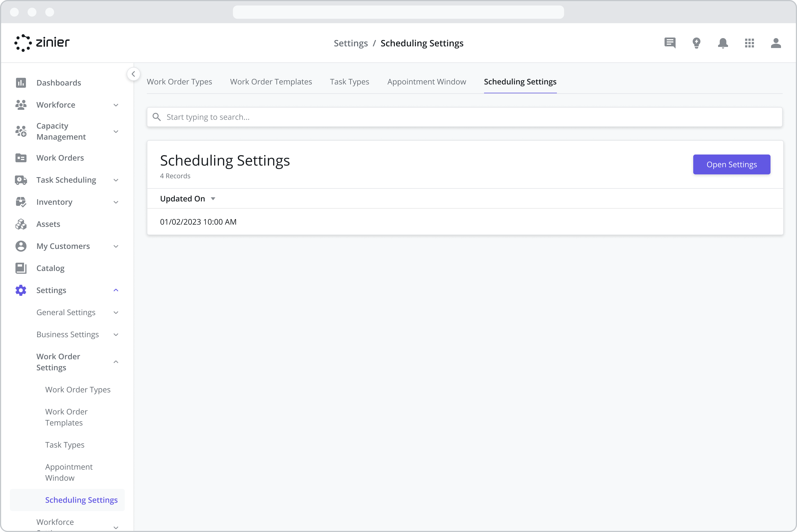Expand the General Settings chevron

coord(116,312)
